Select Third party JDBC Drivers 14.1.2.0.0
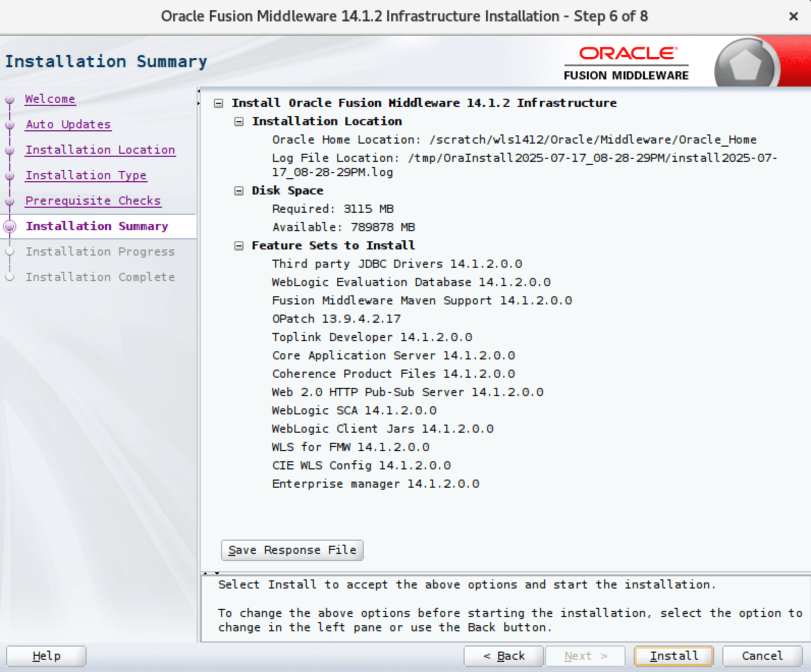Image resolution: width=811 pixels, height=672 pixels. click(397, 264)
